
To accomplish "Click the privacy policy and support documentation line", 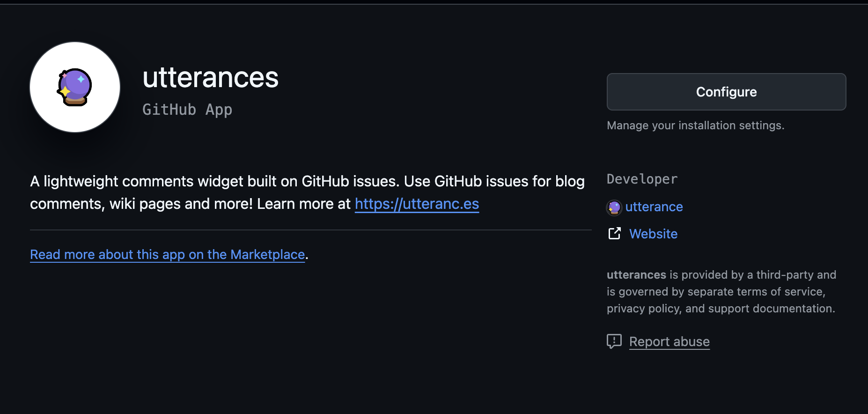I will 721,309.
